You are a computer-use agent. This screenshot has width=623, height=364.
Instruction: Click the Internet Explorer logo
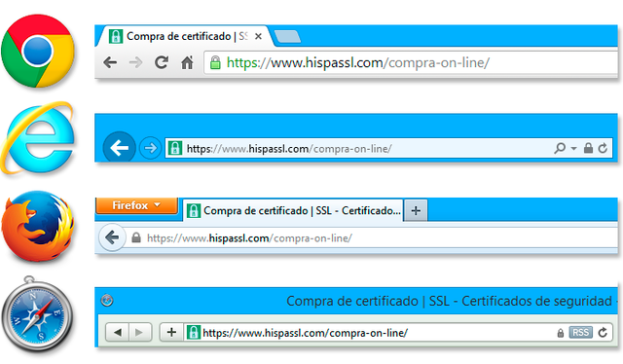[38, 138]
